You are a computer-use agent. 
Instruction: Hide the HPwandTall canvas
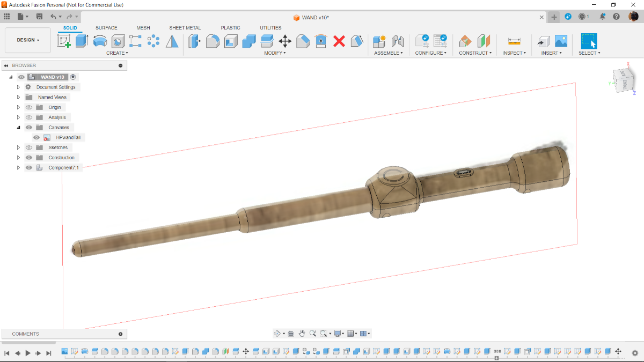pyautogui.click(x=36, y=137)
